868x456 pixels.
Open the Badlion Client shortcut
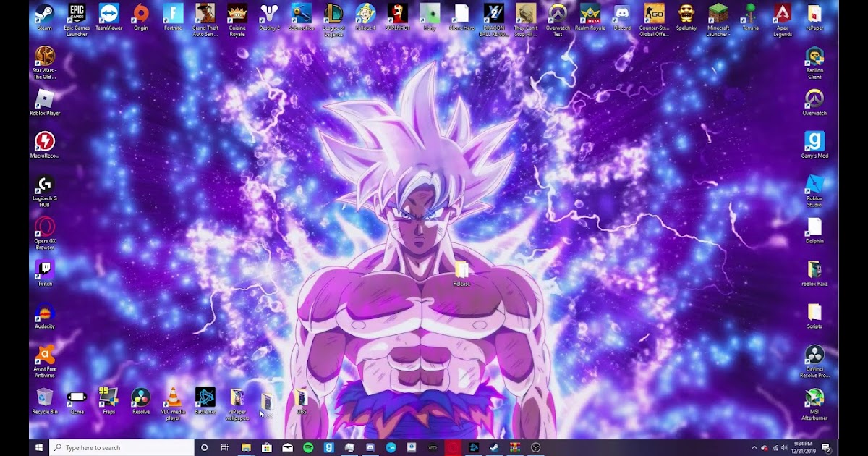814,62
